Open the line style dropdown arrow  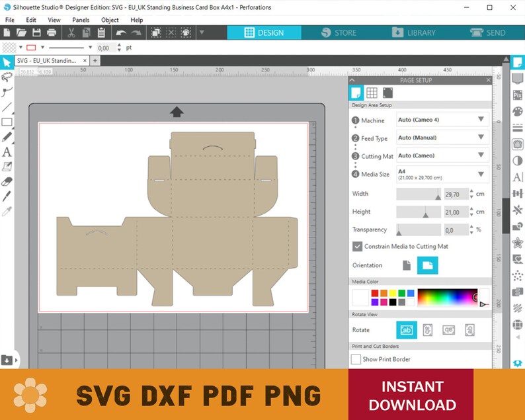tap(90, 47)
